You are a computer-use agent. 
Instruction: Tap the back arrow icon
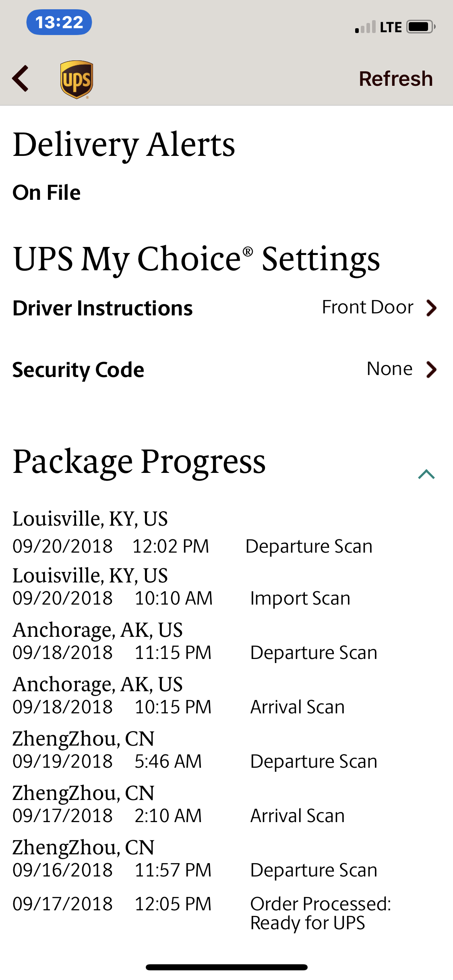pyautogui.click(x=20, y=79)
